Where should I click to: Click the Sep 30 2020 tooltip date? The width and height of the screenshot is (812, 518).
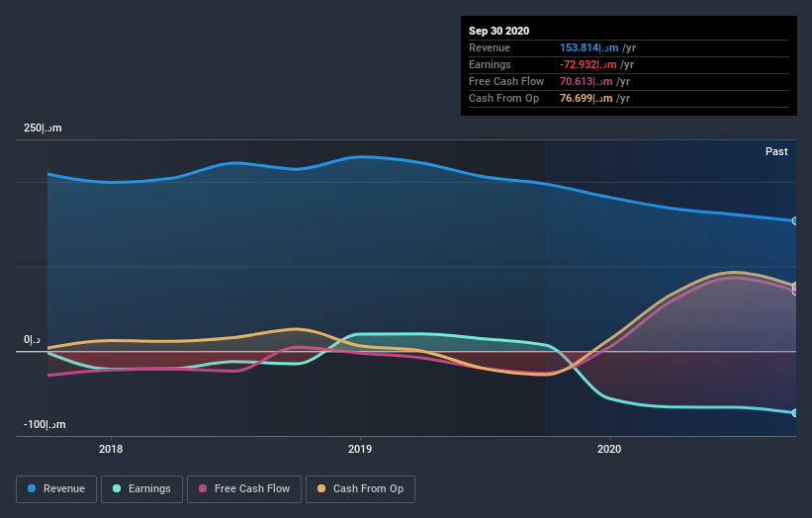pyautogui.click(x=498, y=31)
